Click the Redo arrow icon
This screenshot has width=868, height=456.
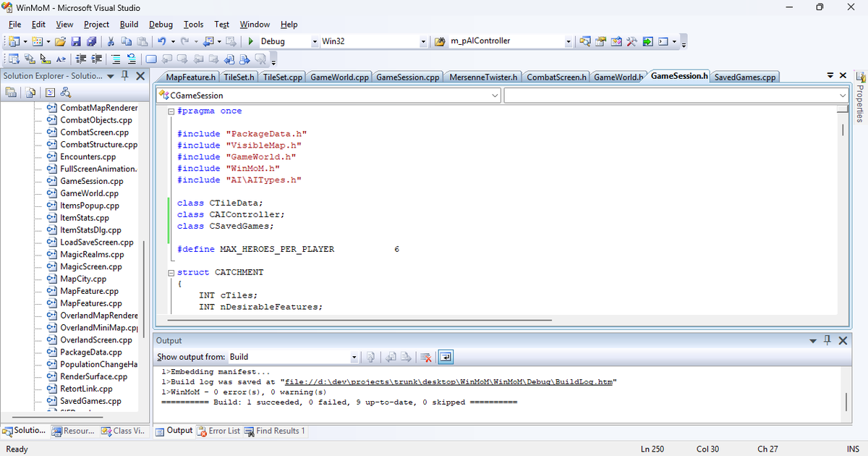pyautogui.click(x=185, y=42)
